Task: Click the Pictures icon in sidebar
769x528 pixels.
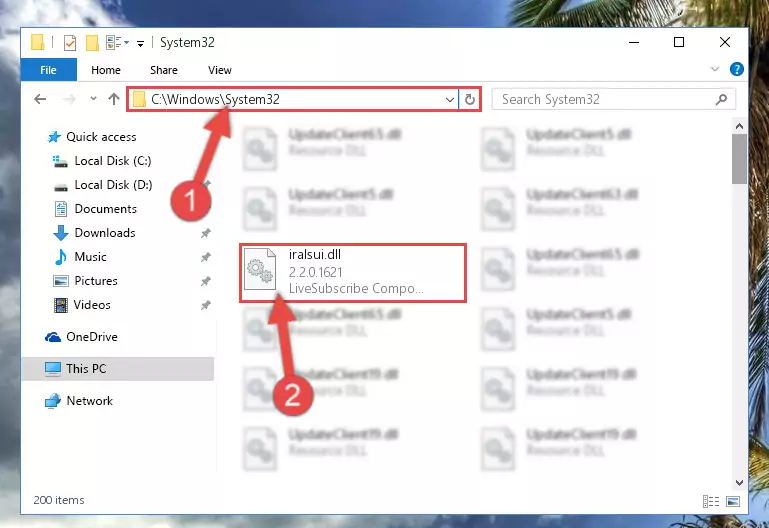Action: click(61, 281)
